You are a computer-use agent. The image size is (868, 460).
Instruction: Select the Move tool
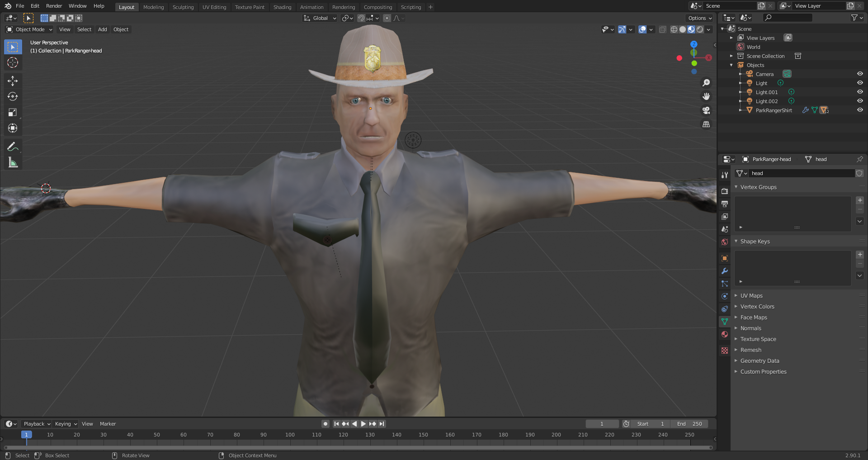point(13,81)
